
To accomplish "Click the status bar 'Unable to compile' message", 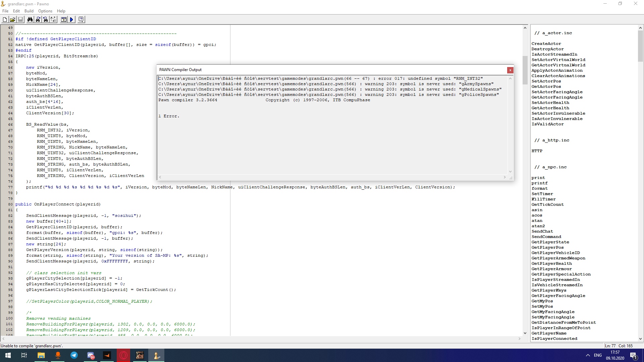I will pyautogui.click(x=32, y=346).
